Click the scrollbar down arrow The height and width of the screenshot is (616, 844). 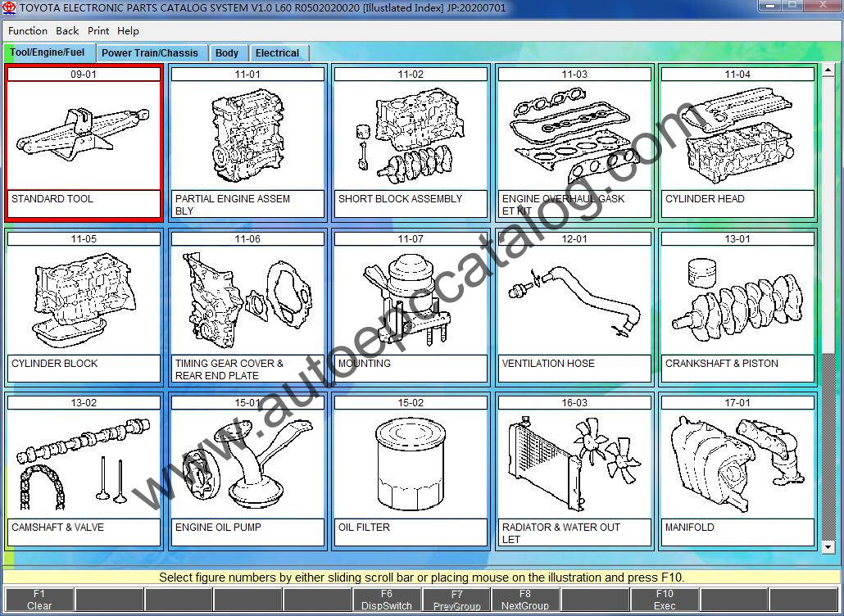pos(828,547)
